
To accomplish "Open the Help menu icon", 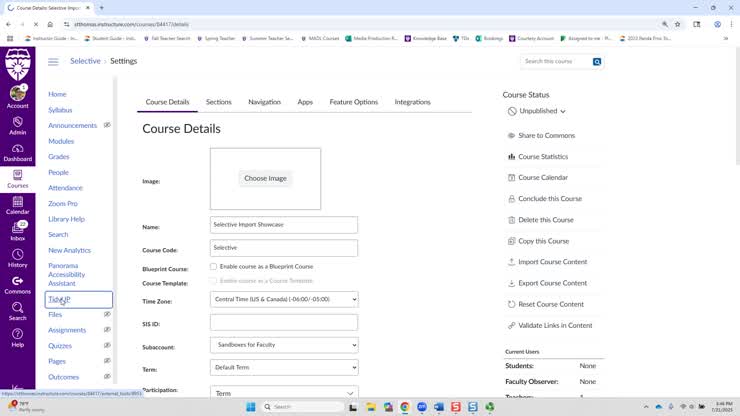I will point(17,338).
